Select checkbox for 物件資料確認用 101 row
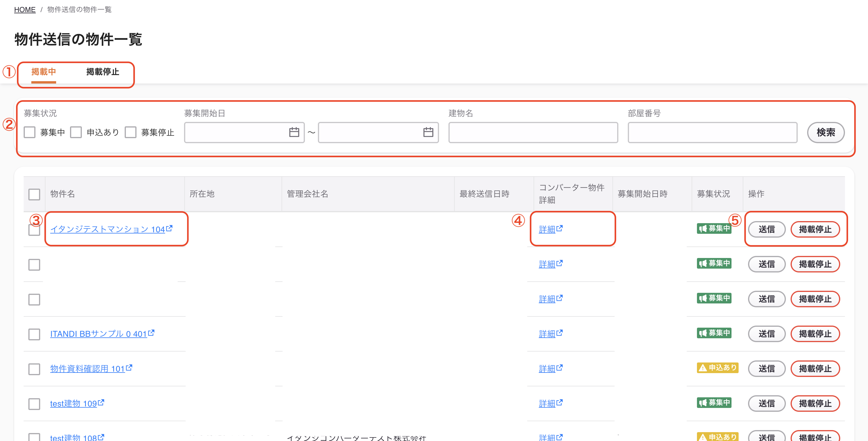 [x=34, y=369]
